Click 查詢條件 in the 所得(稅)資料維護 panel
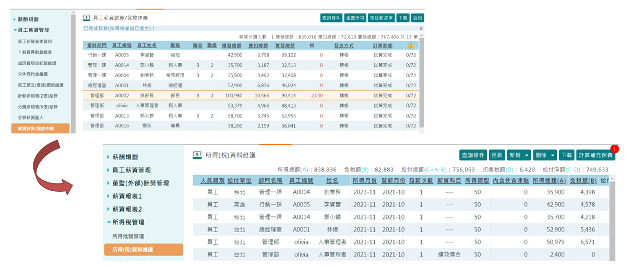 [x=473, y=155]
